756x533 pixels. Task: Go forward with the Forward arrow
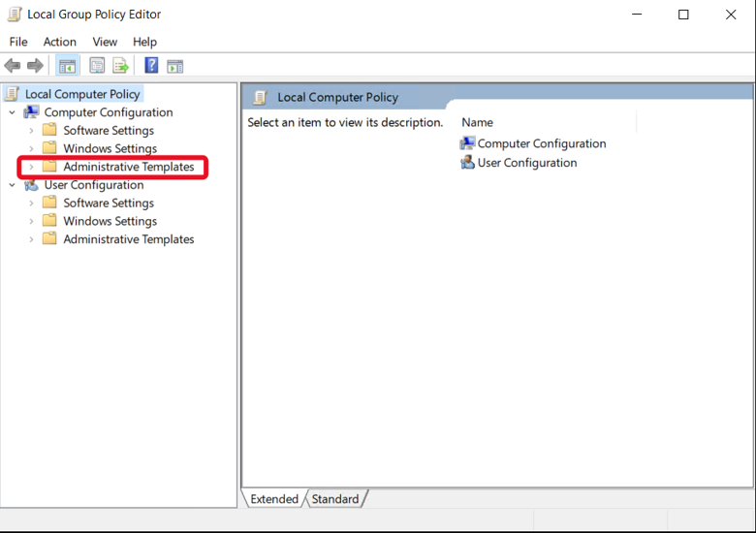click(35, 66)
